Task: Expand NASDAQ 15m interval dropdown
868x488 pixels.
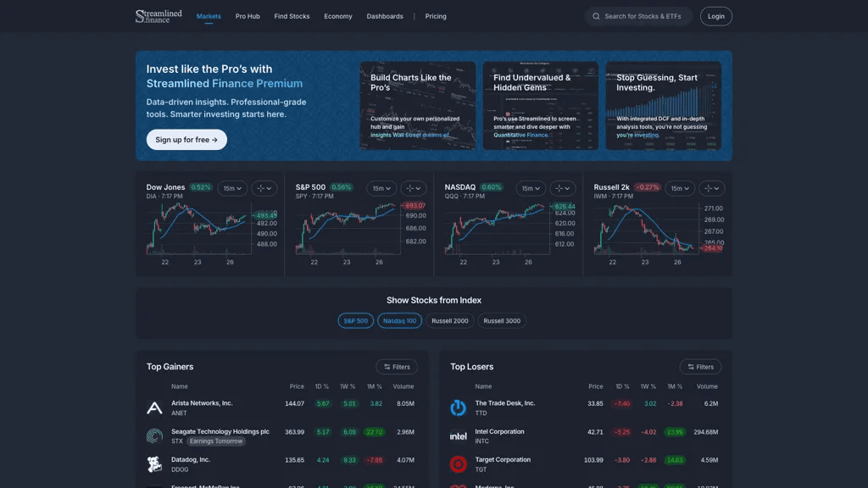Action: (531, 188)
